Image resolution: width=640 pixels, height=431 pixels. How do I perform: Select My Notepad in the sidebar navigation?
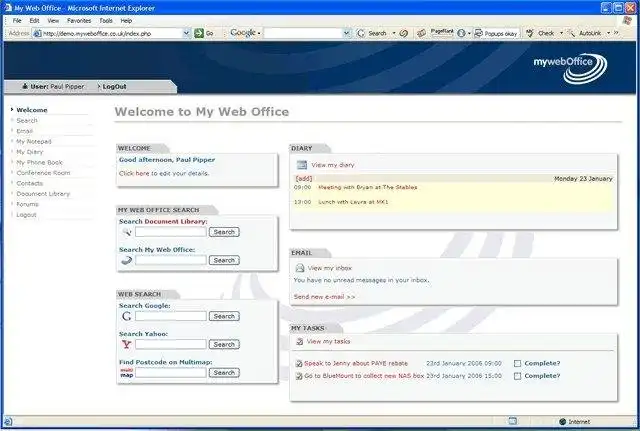[34, 142]
